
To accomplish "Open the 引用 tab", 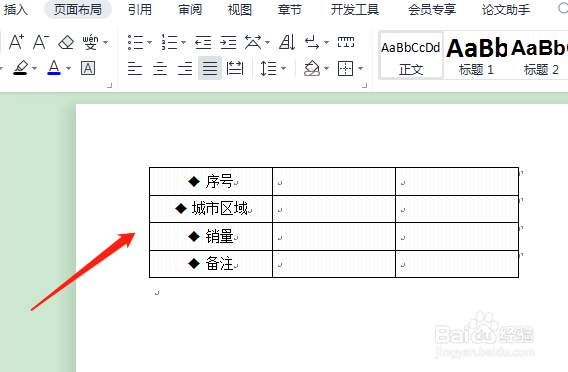I will pos(140,10).
